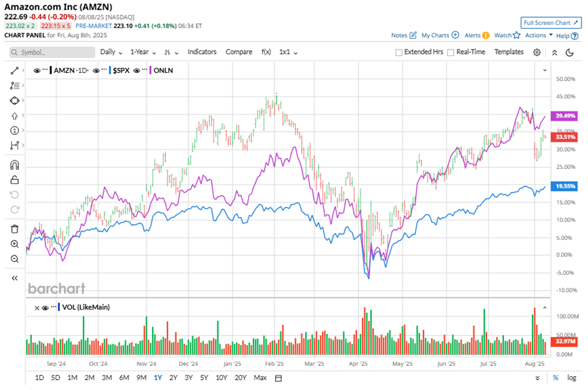Click the $SPX blue color swatch
Viewport: 588px width, 390px height.
pos(110,70)
